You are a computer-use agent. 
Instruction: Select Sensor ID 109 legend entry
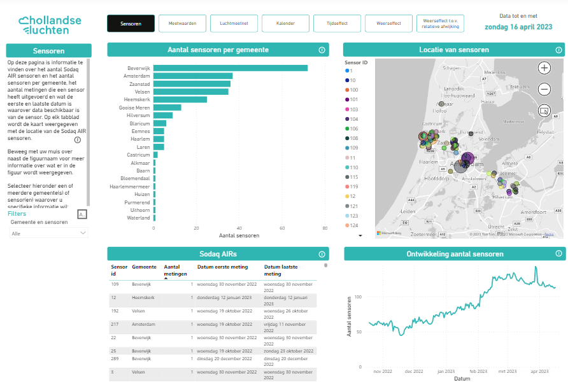click(x=351, y=148)
